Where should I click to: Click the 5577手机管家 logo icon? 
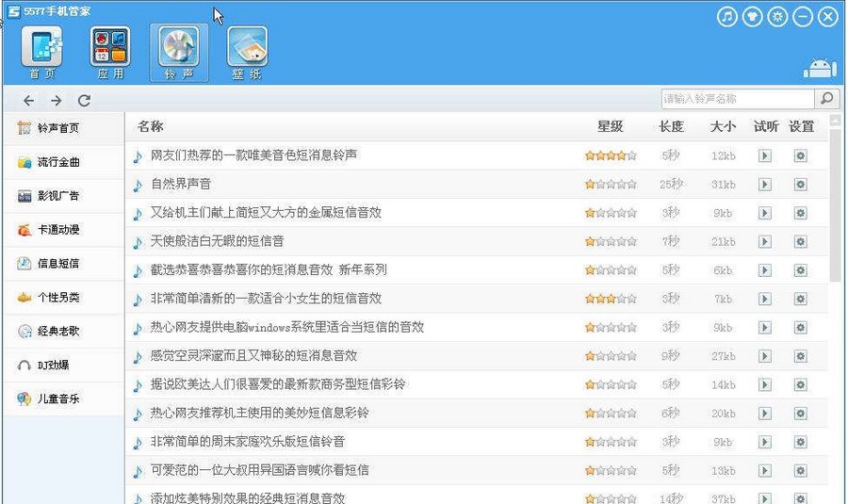pyautogui.click(x=13, y=11)
